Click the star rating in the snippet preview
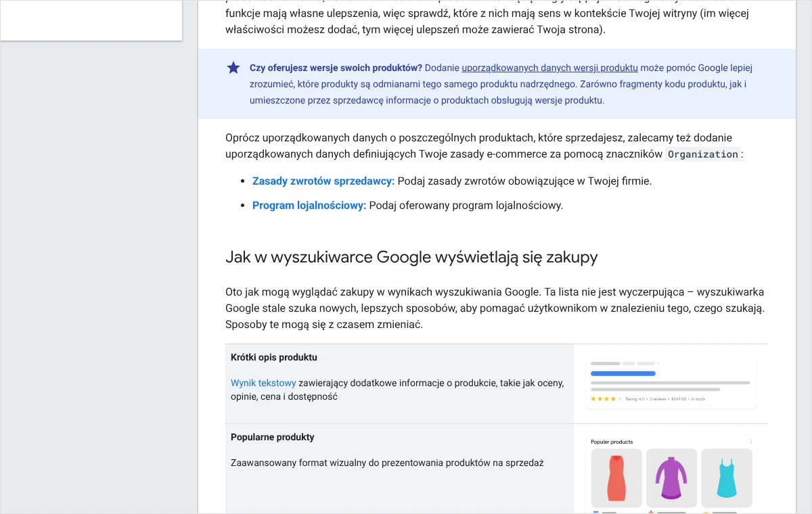The width and height of the screenshot is (812, 514). coord(606,399)
